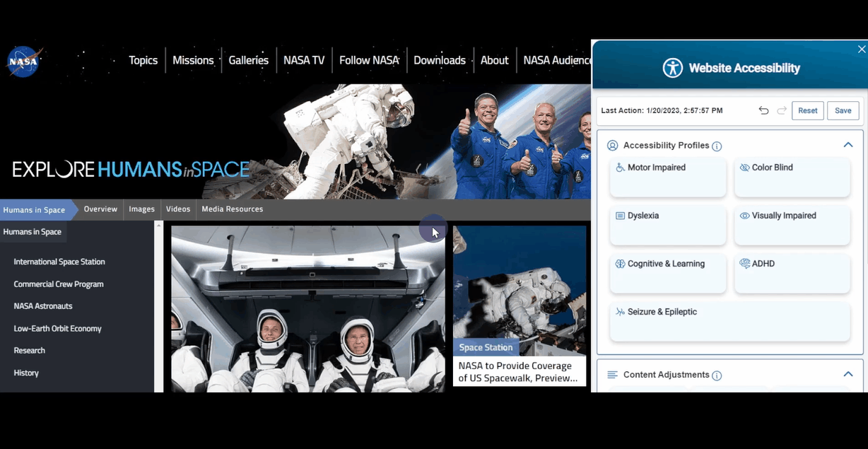Close the Website Accessibility panel
Screen dimensions: 868x449
coord(862,49)
